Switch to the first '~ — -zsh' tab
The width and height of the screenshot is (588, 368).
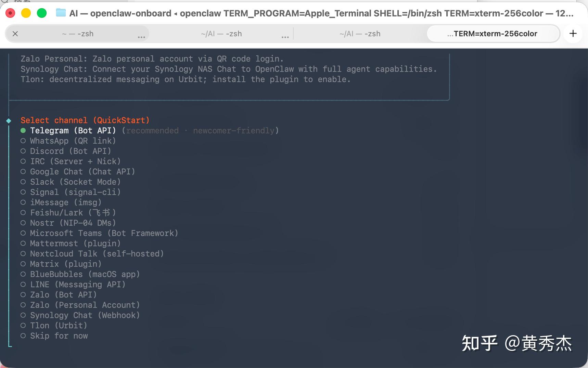tap(78, 34)
